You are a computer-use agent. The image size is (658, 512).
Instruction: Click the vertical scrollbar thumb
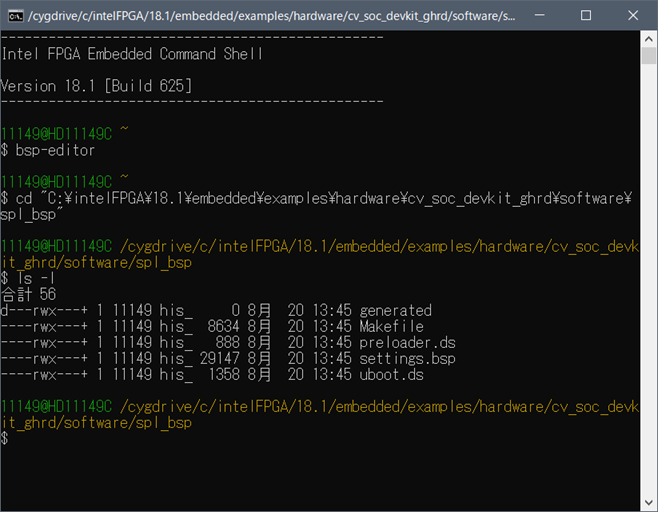pyautogui.click(x=649, y=55)
